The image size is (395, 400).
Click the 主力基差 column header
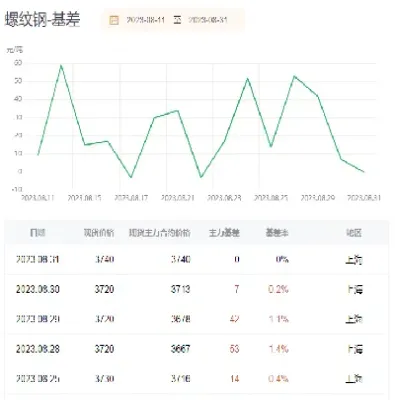point(224,233)
